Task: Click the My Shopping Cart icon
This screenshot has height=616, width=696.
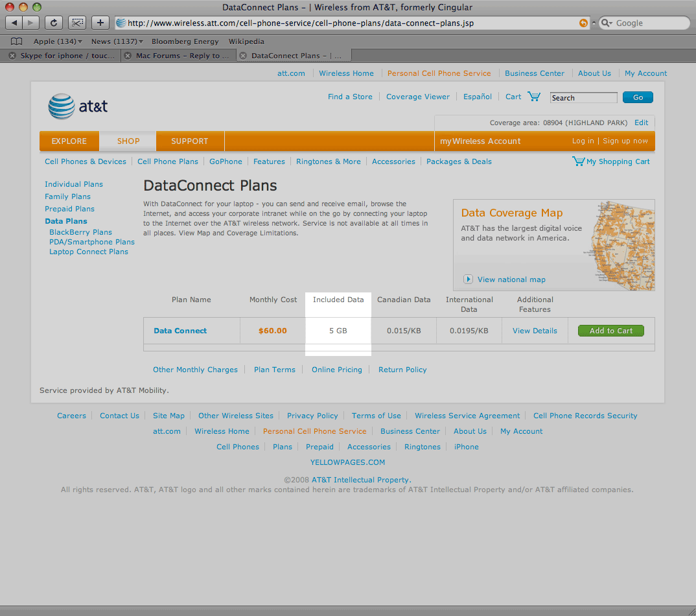Action: [578, 161]
